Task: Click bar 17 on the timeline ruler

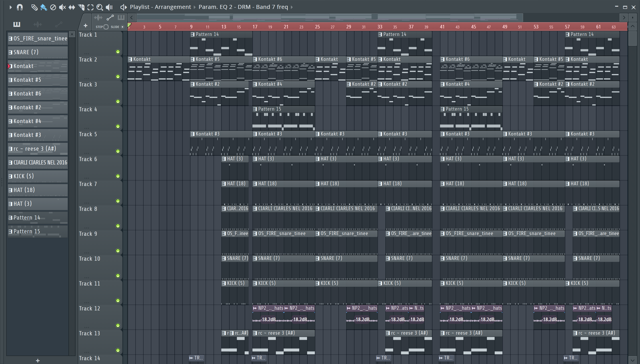Action: (255, 26)
